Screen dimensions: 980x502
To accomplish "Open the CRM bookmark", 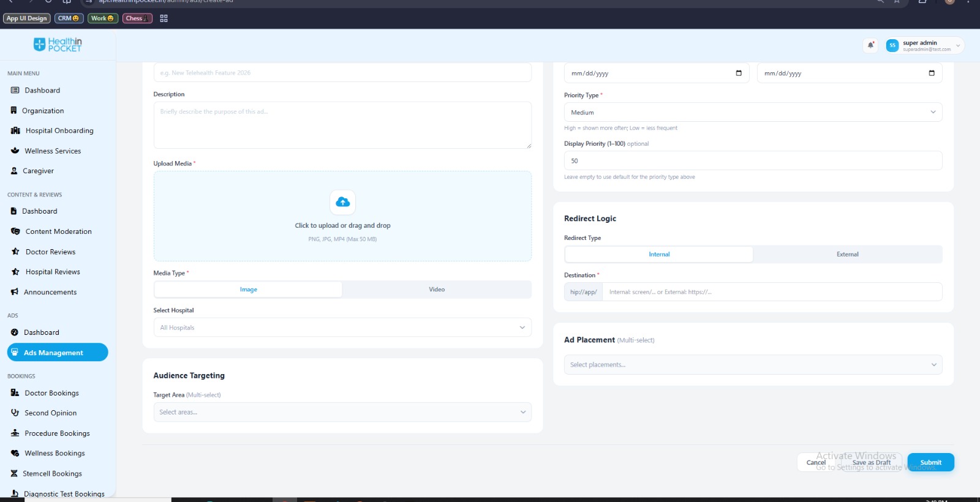I will (69, 18).
